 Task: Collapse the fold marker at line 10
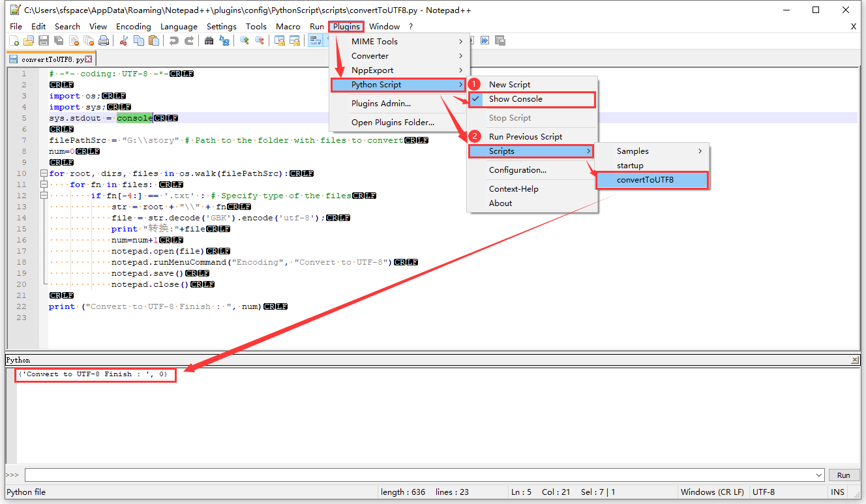(x=44, y=173)
